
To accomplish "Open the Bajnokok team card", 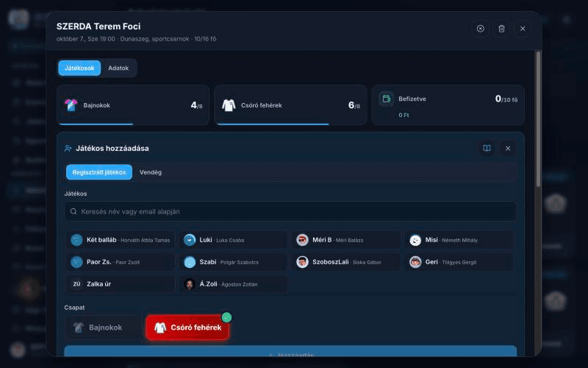I will [x=133, y=105].
